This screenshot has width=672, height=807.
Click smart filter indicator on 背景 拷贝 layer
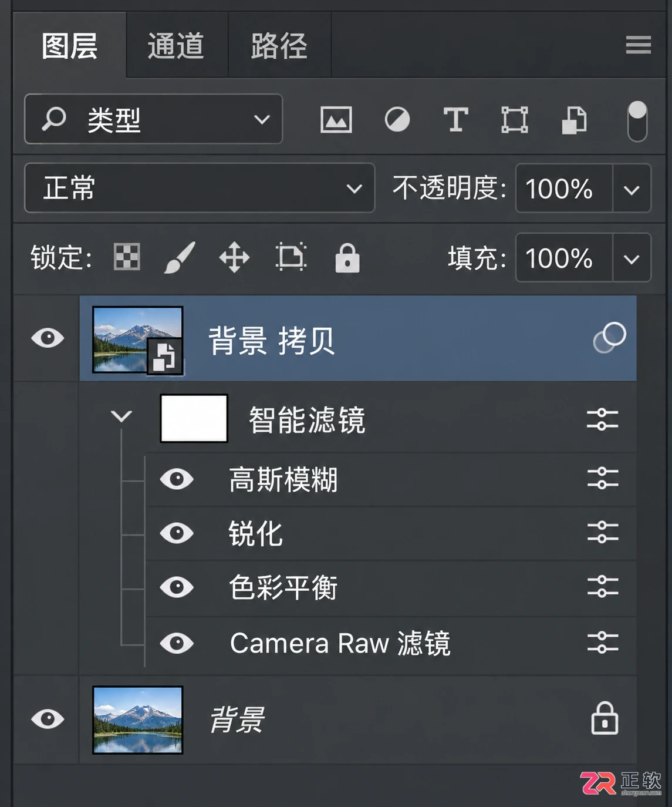609,338
